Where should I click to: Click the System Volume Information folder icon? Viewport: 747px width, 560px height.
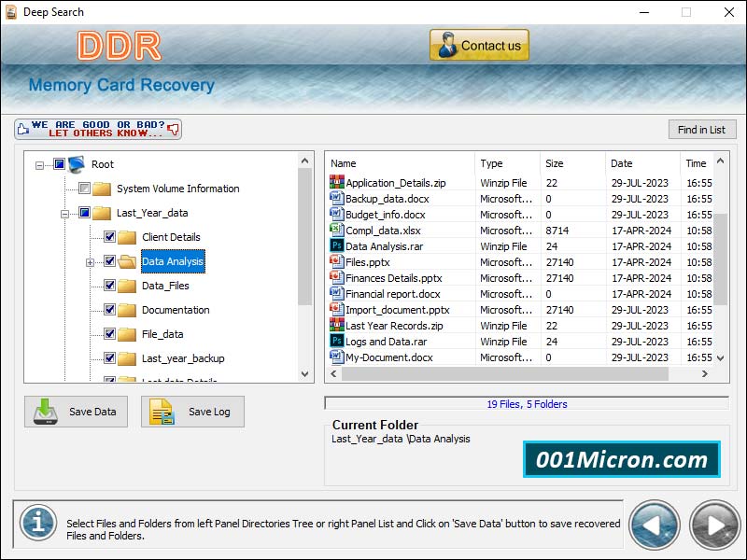tap(102, 189)
